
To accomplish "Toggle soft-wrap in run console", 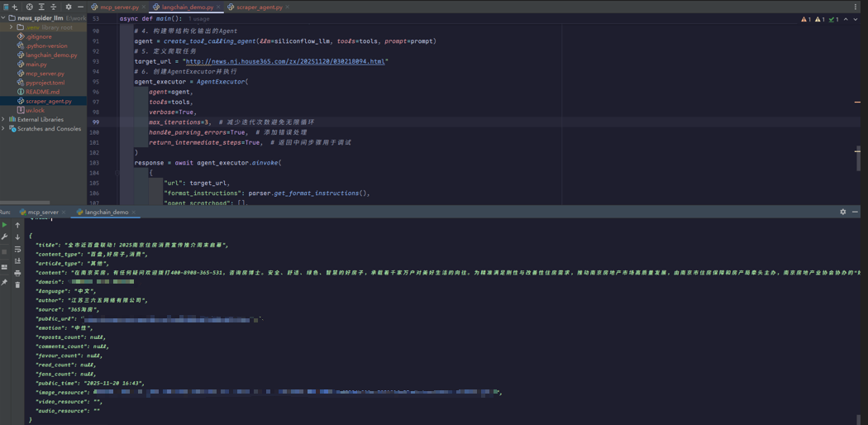I will [17, 249].
